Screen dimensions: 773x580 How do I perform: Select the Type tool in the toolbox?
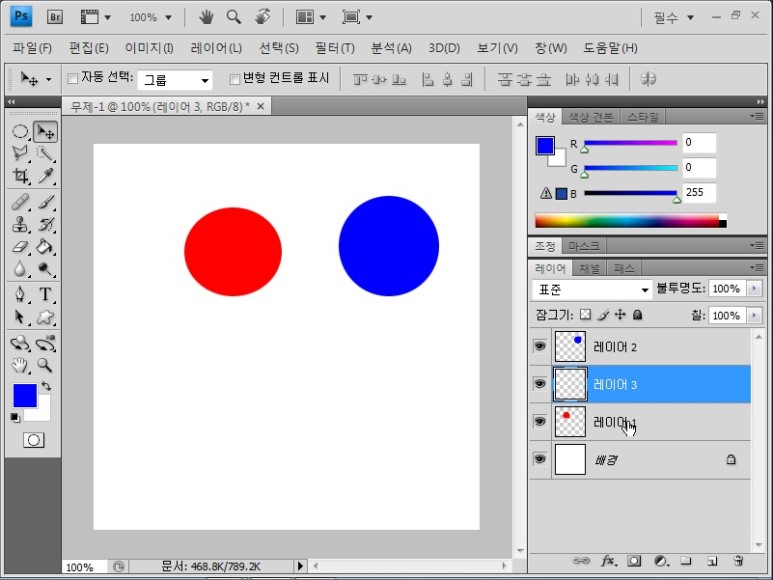click(46, 294)
